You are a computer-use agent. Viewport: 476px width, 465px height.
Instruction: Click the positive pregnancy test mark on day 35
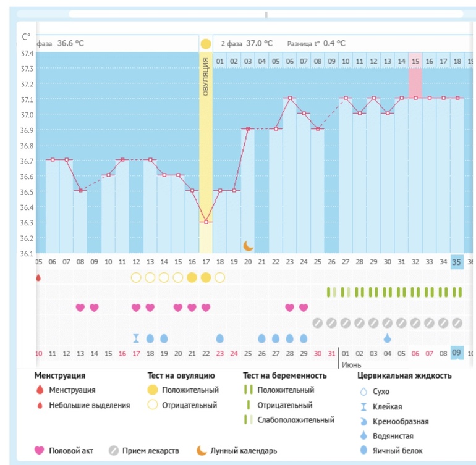[457, 292]
